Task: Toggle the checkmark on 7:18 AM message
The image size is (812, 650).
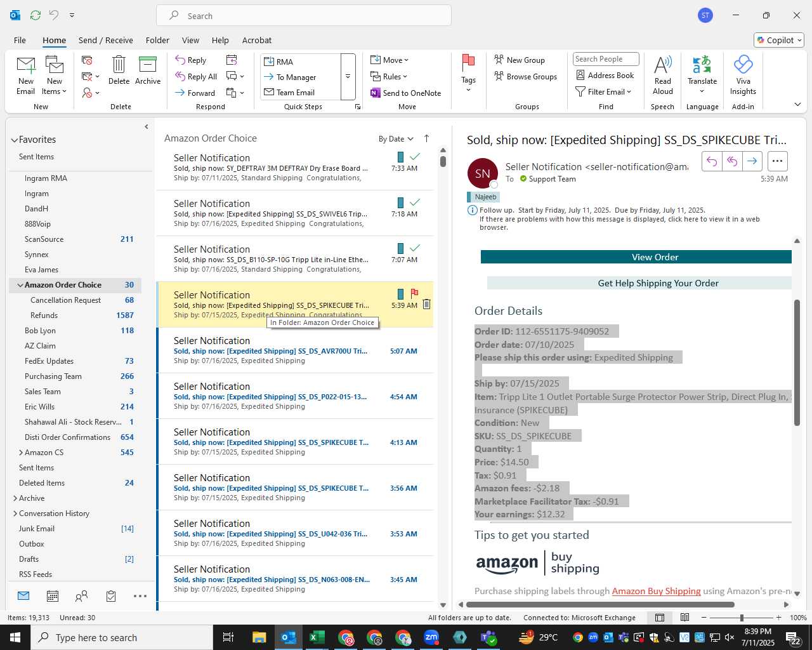Action: coord(415,202)
